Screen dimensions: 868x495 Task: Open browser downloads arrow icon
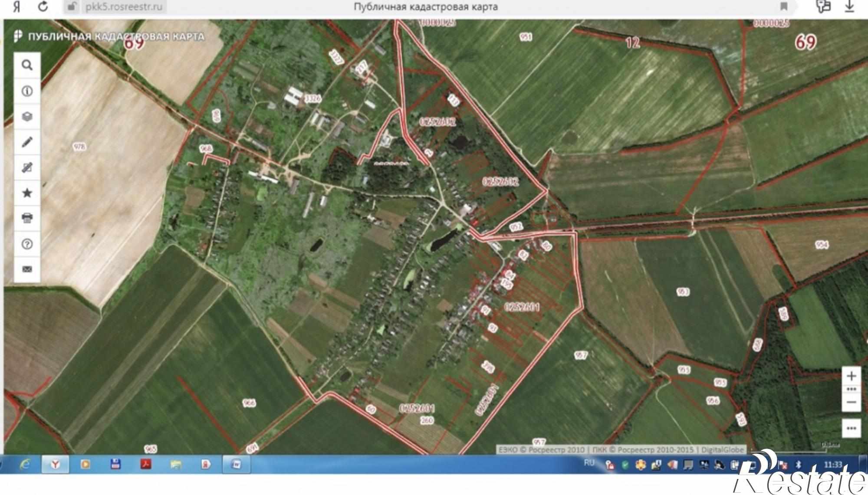pyautogui.click(x=849, y=7)
